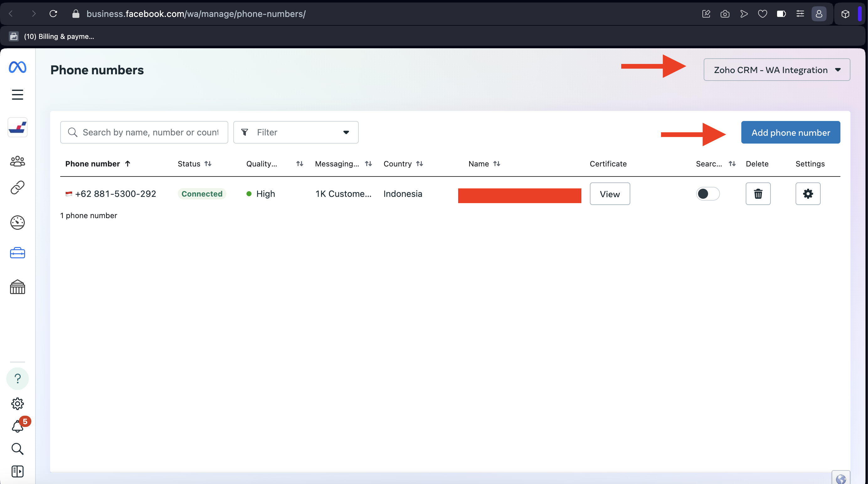Viewport: 868px width, 484px height.
Task: Click the Meta logo icon
Action: click(18, 67)
